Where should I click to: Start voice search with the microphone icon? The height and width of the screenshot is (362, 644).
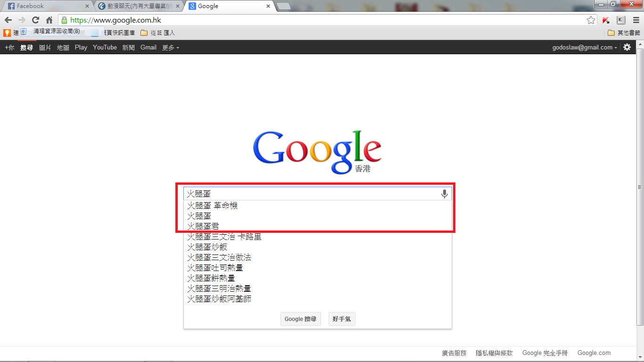click(x=444, y=194)
